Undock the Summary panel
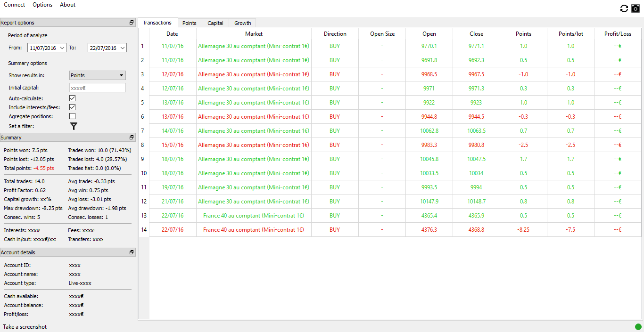The height and width of the screenshot is (332, 644). pyautogui.click(x=132, y=138)
